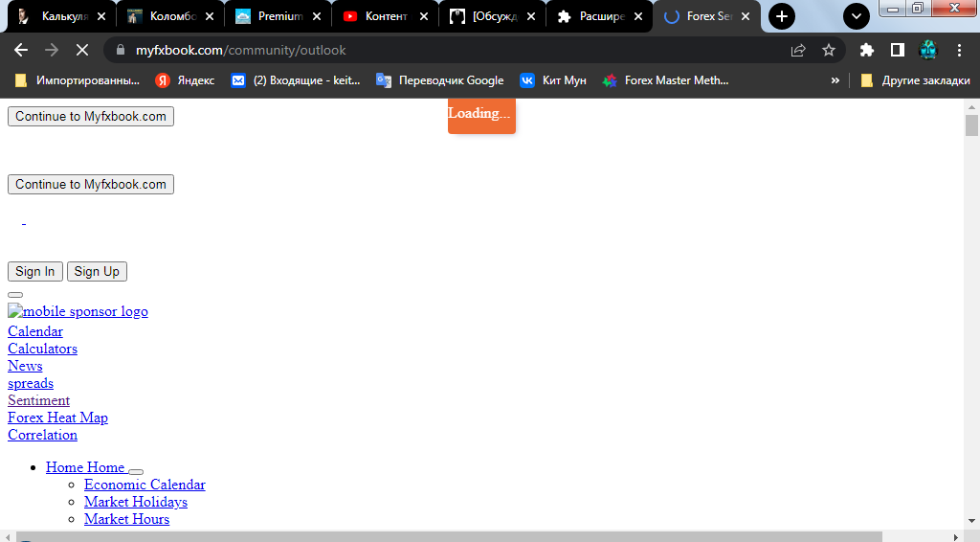Open the mobile sponsor logo link
The width and height of the screenshot is (980, 542).
point(78,311)
